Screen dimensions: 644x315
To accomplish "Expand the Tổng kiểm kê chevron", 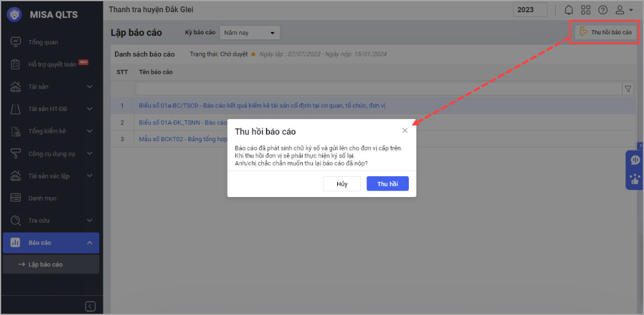I will [90, 131].
